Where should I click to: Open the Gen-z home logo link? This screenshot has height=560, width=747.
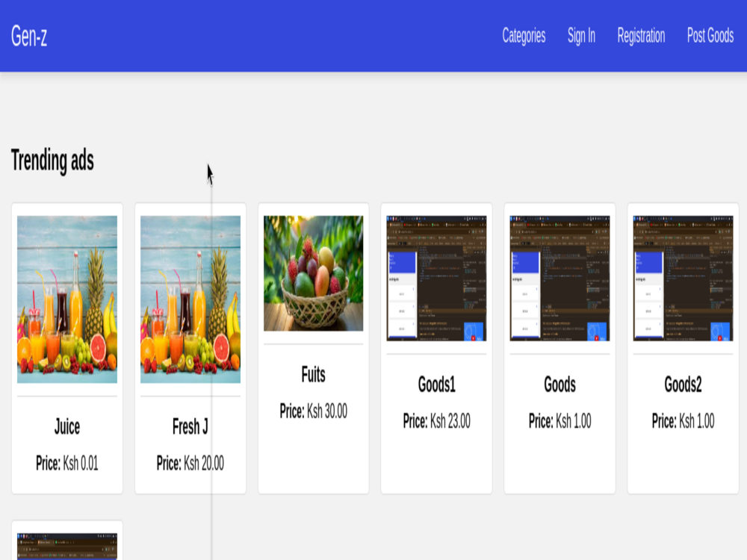click(29, 36)
